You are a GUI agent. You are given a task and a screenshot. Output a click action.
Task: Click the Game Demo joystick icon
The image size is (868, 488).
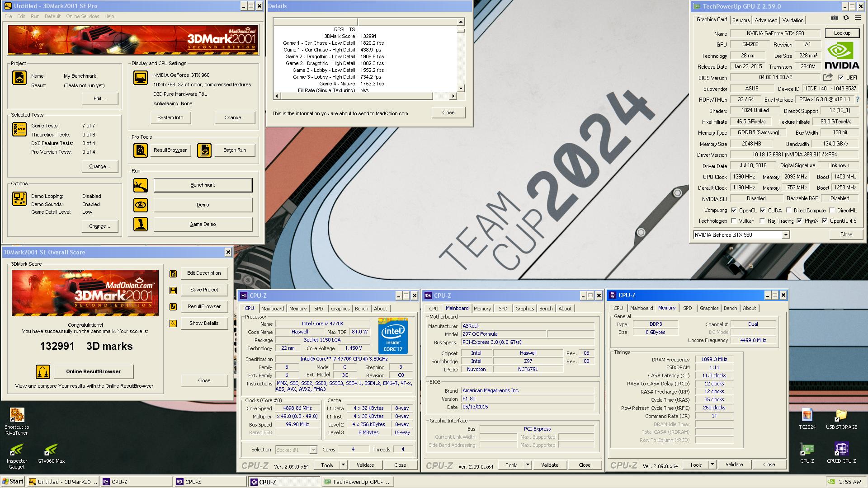141,224
